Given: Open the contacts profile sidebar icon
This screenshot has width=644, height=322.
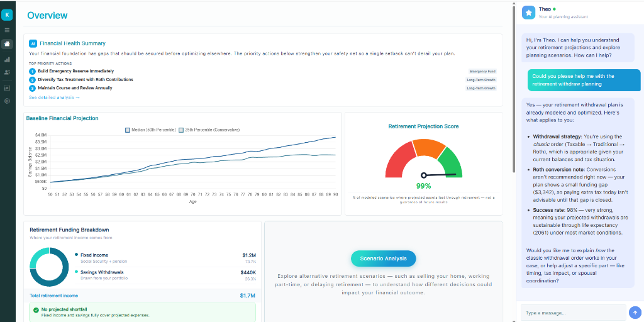Looking at the screenshot, I should pos(7,72).
